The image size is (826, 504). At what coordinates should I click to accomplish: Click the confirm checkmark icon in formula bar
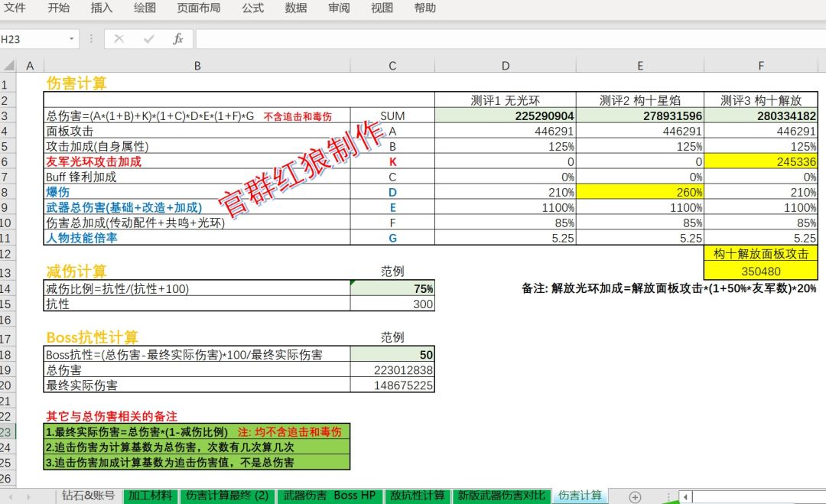(148, 38)
